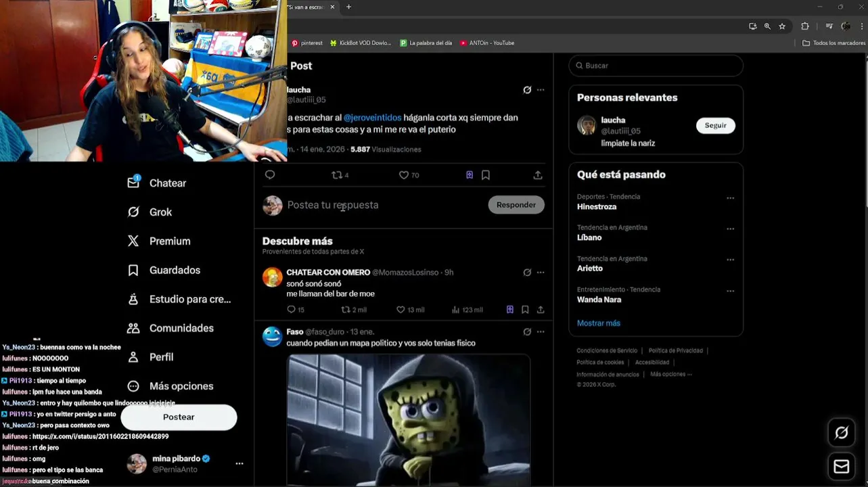
Task: Open options for Arietto trend
Action: pos(730,260)
